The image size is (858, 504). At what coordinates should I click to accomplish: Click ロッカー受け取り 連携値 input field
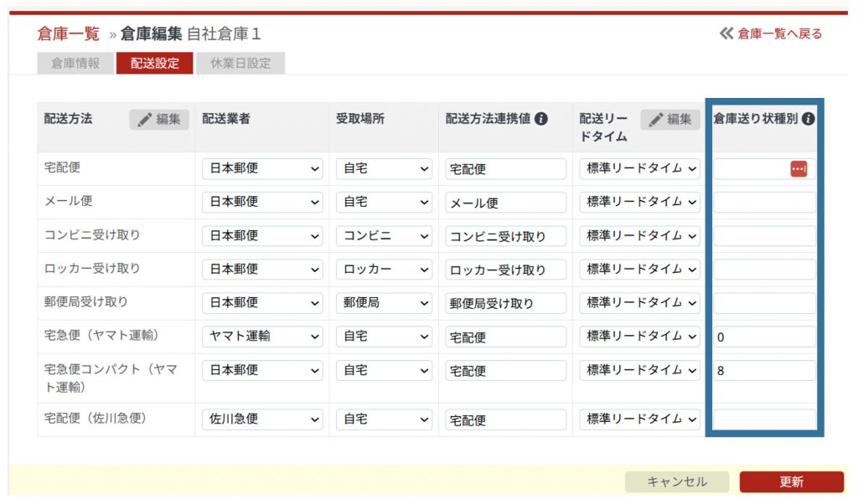[x=505, y=270]
